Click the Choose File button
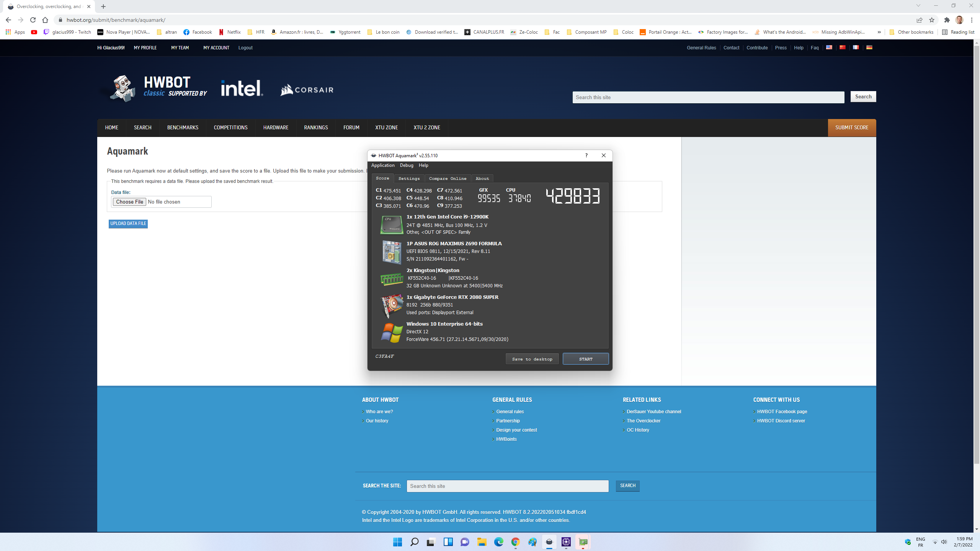This screenshot has width=980, height=551. point(129,202)
